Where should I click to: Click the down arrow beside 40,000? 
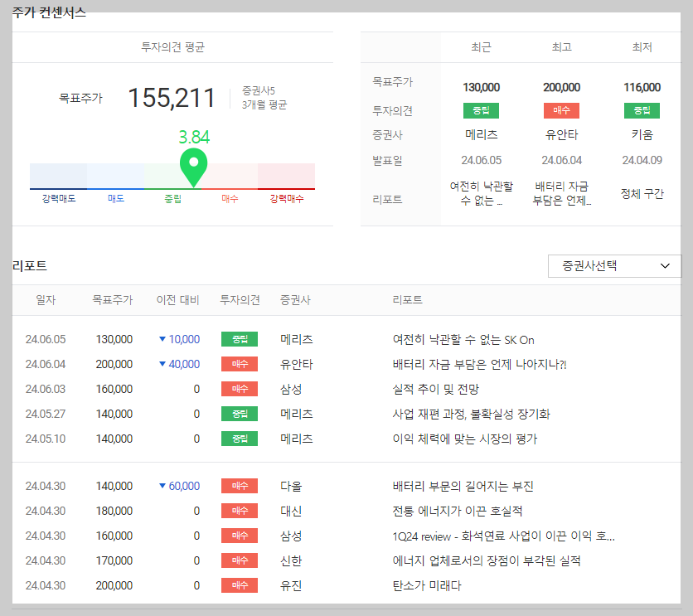(x=162, y=364)
